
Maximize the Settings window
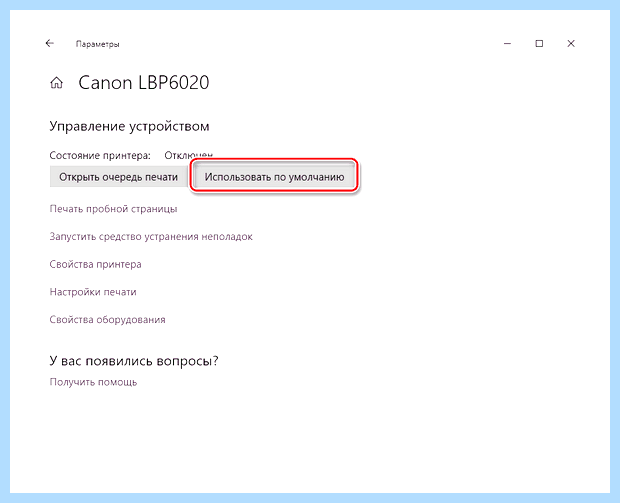(x=539, y=43)
